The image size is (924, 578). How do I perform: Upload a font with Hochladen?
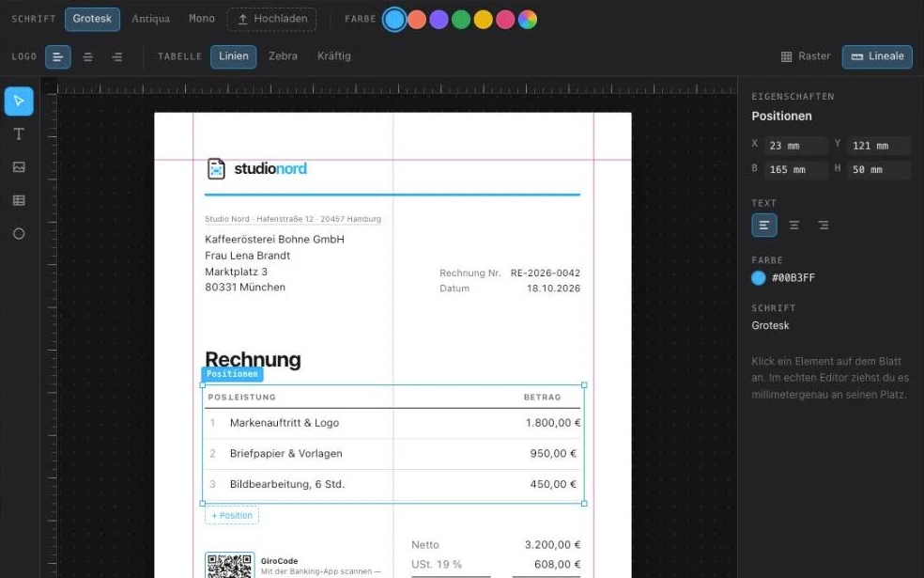tap(271, 19)
